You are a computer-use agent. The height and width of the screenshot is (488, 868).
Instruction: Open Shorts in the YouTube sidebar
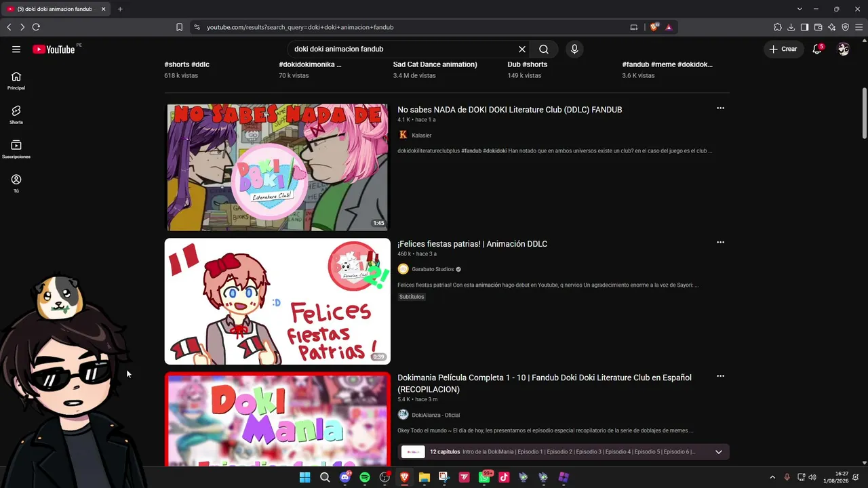coord(16,115)
